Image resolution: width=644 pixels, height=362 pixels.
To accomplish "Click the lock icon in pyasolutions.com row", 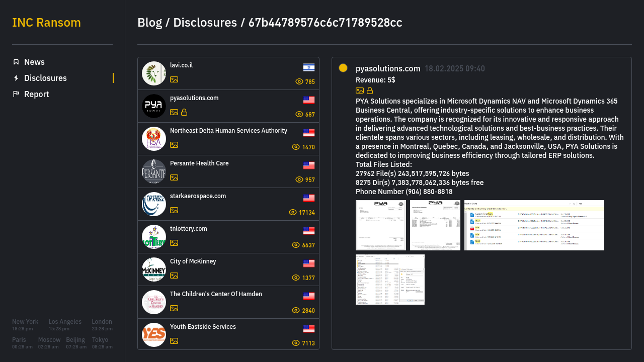I will point(184,112).
